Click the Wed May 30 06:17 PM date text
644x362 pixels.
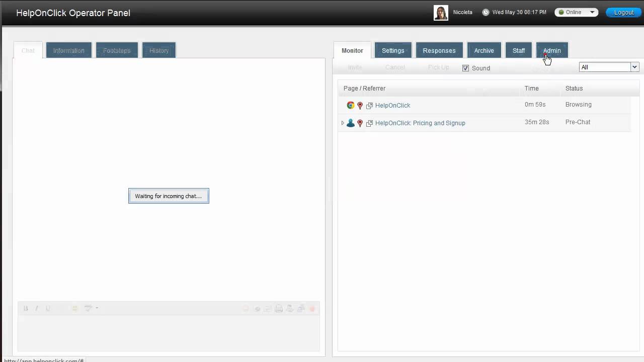pyautogui.click(x=519, y=13)
